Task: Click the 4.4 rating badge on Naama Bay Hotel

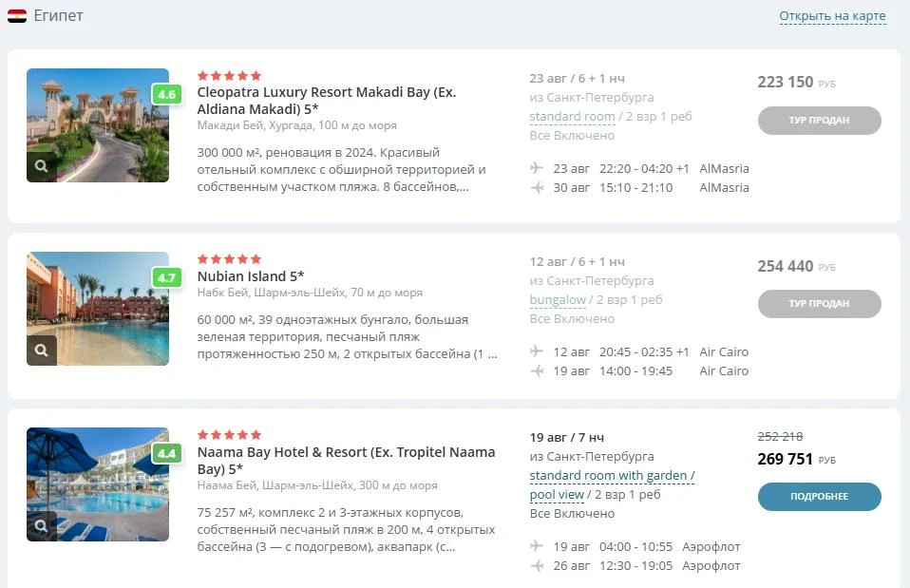Action: tap(166, 453)
